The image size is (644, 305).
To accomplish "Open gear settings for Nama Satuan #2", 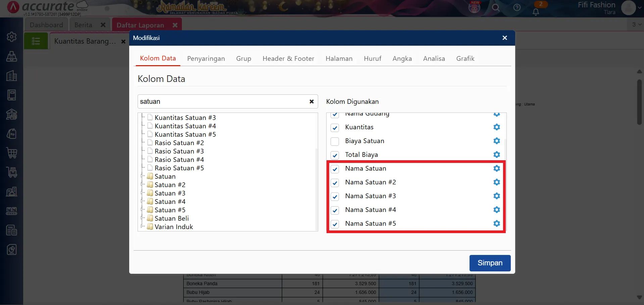I will pyautogui.click(x=496, y=182).
